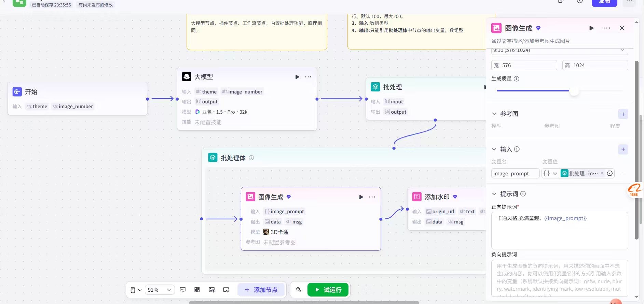The width and height of the screenshot is (644, 304).
Task: Click the 添加节点 button
Action: pos(261,290)
